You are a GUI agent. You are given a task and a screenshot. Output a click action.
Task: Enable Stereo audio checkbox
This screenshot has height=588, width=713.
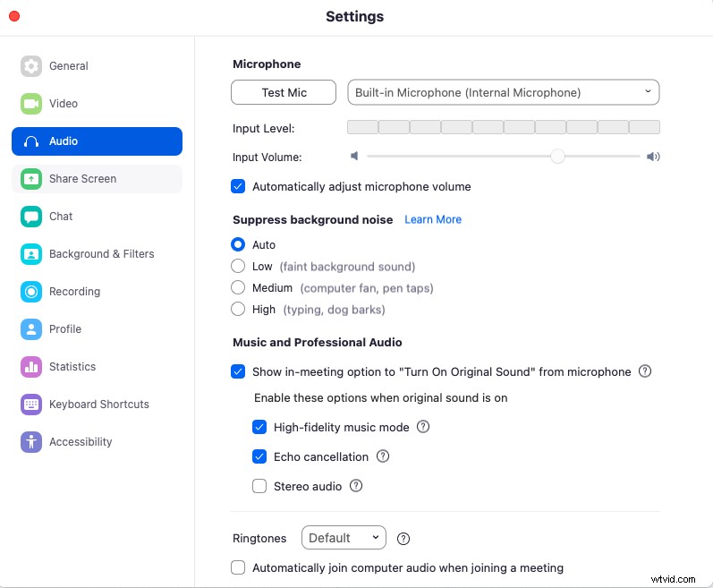click(x=259, y=486)
